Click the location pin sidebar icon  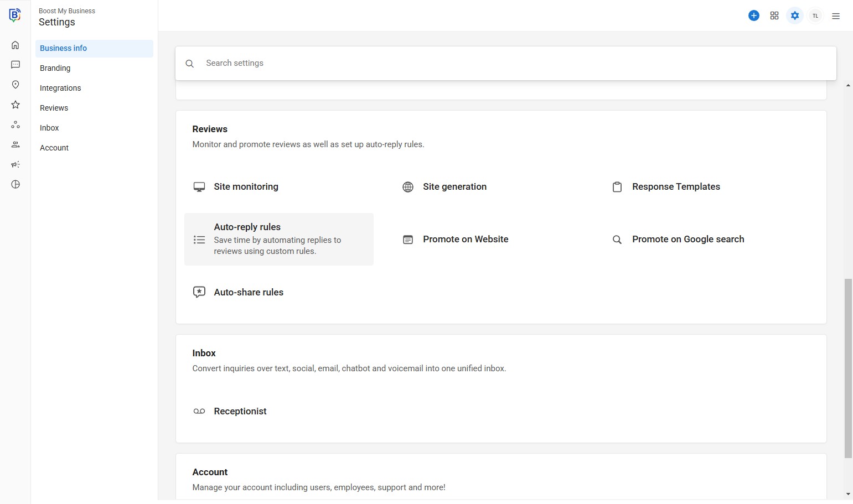pos(15,85)
